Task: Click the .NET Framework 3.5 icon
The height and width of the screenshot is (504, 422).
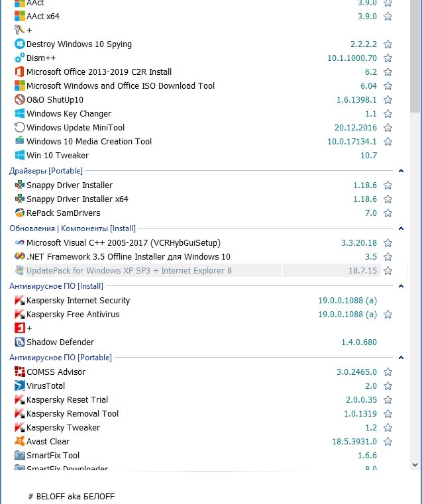Action: (x=20, y=256)
